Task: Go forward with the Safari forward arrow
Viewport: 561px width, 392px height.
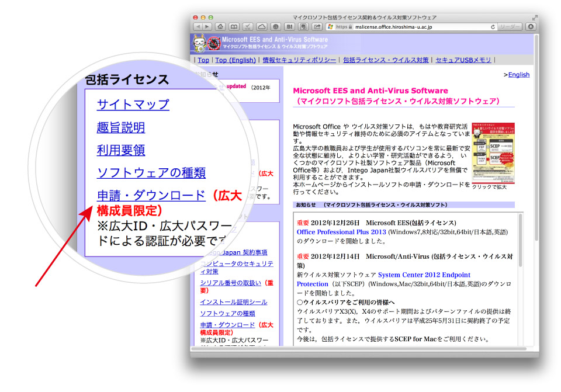Action: coord(207,27)
